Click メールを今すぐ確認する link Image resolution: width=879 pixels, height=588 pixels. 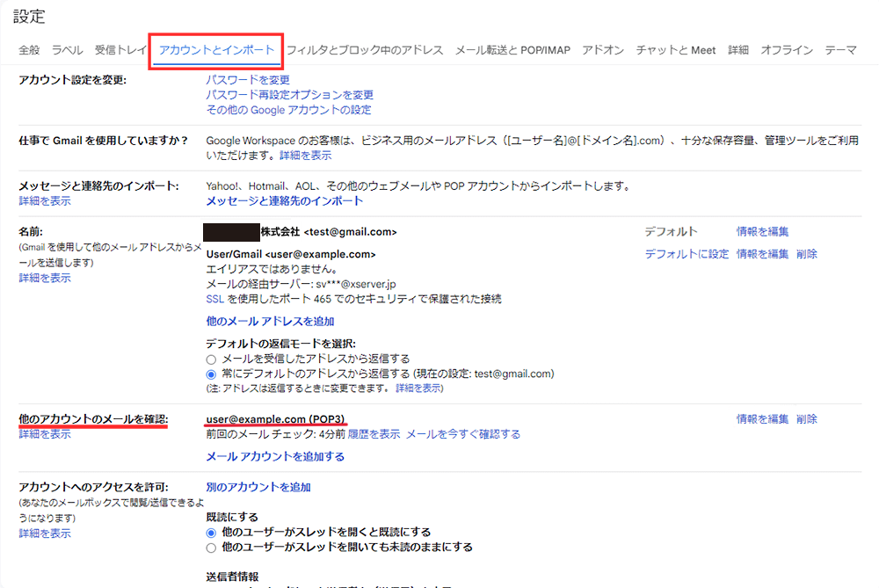(x=462, y=434)
